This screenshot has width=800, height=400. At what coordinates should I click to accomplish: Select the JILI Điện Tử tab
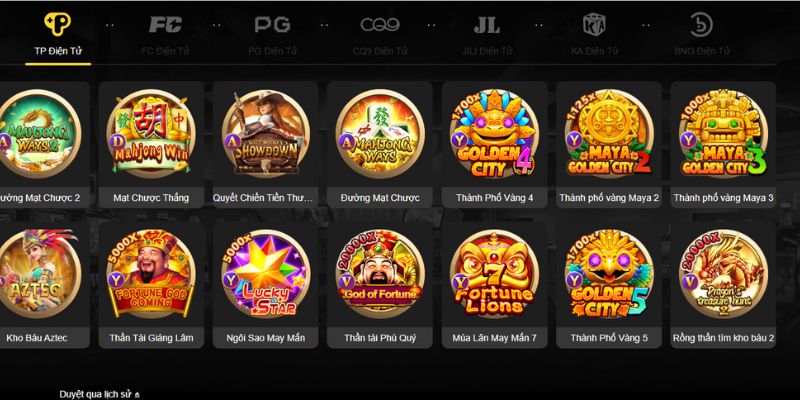(487, 35)
